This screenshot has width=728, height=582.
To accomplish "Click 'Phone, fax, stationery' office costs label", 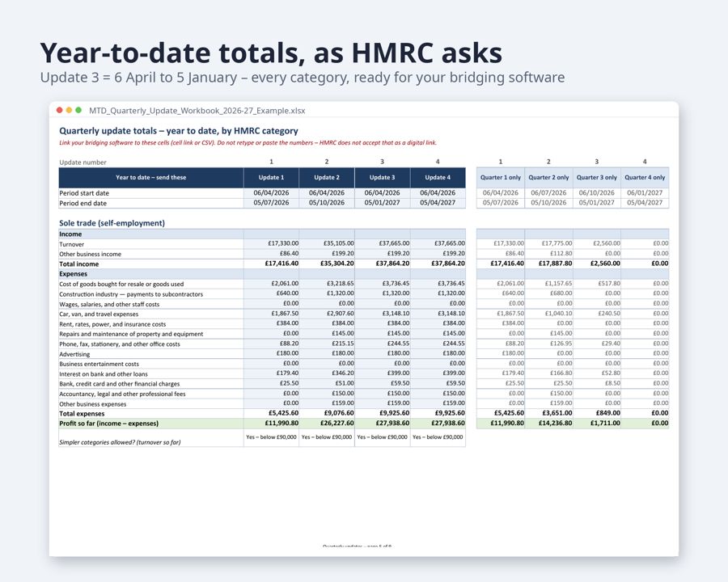I will click(x=120, y=344).
